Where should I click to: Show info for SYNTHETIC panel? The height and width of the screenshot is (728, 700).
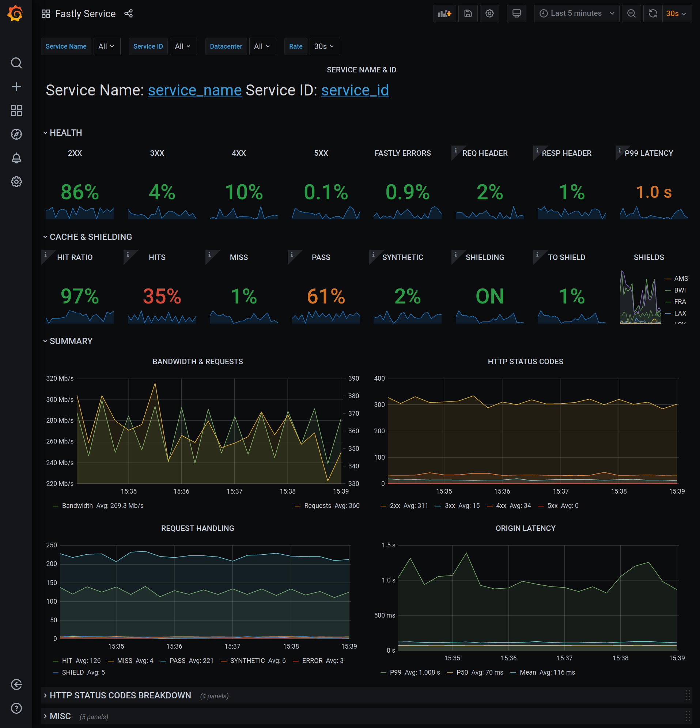click(374, 254)
